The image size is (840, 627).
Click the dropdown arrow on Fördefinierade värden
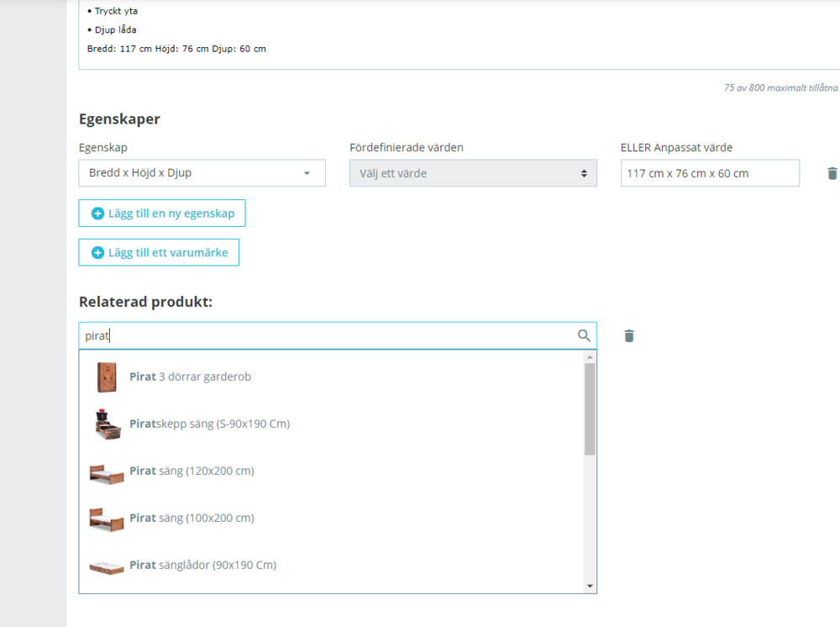[585, 173]
